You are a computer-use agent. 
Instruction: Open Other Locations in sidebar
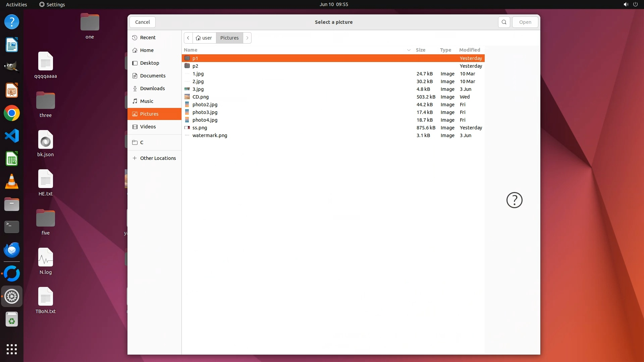158,158
